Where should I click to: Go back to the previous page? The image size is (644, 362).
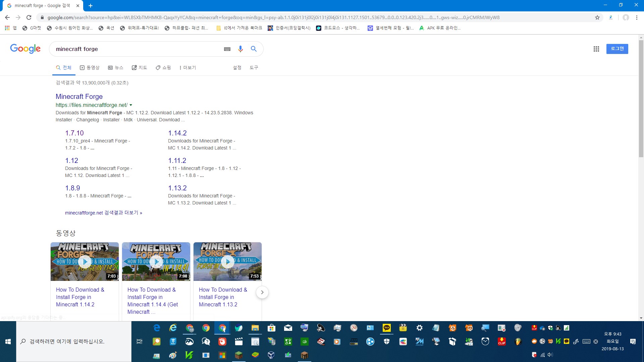click(7, 17)
